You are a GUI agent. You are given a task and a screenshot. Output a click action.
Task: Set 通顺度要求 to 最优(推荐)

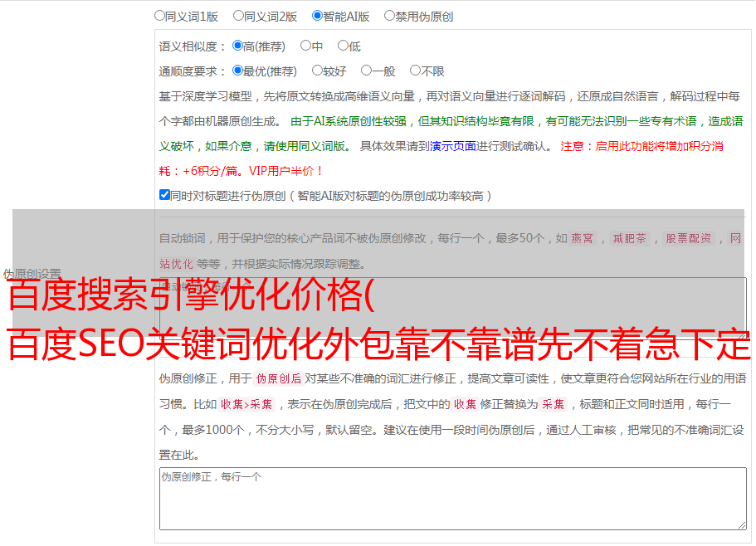(x=237, y=71)
